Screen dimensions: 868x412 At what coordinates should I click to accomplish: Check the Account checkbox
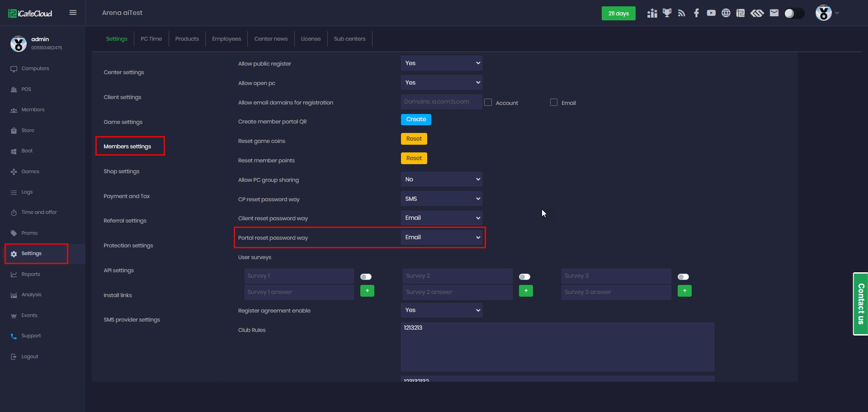pos(488,103)
